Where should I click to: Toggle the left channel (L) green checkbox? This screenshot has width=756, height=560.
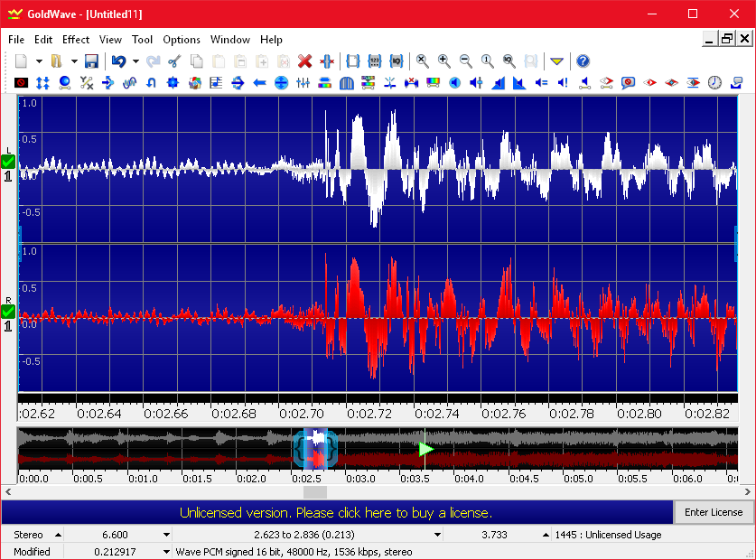8,162
